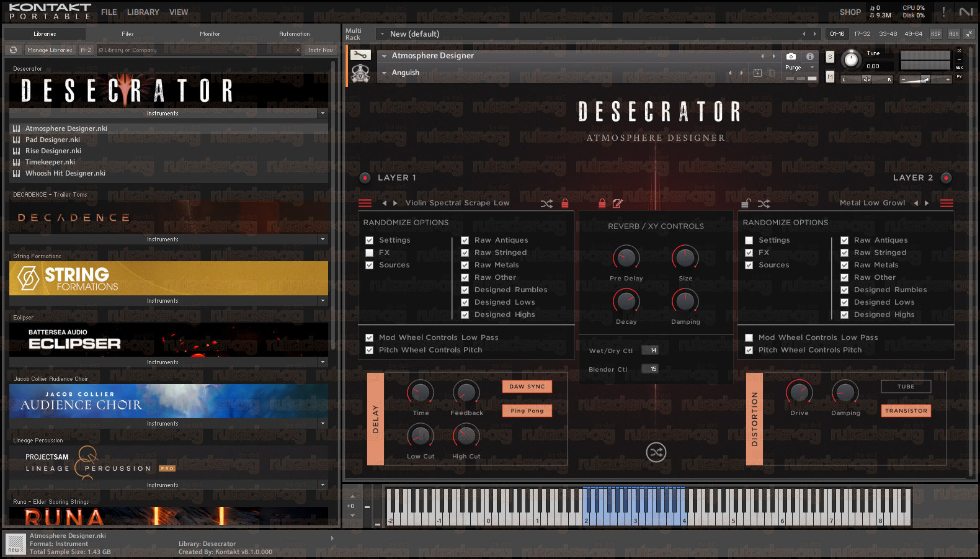Open the Layer 1 hamburger menu

point(365,203)
